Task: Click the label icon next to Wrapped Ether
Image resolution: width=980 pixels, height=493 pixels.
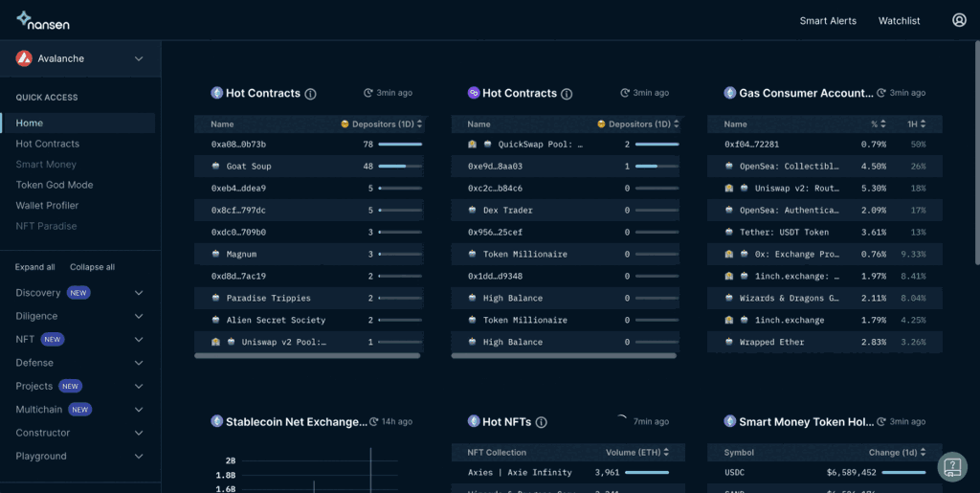Action: (x=728, y=342)
